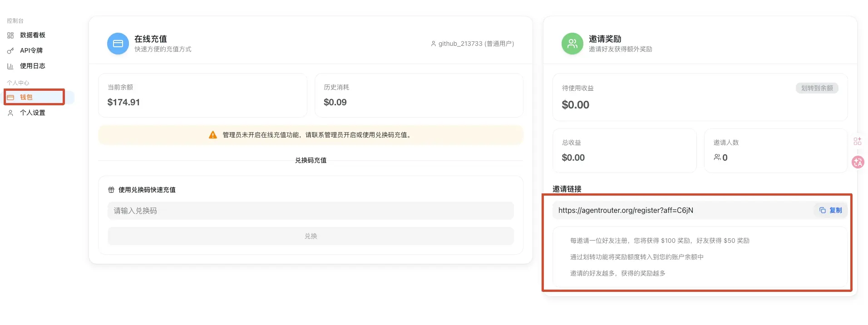Click the green 邀请奖励 people icon
This screenshot has width=868, height=325.
(x=572, y=44)
